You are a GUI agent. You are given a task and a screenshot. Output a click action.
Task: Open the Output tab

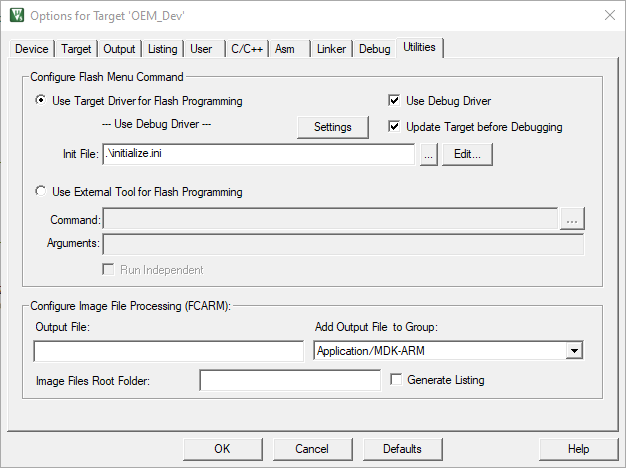119,49
